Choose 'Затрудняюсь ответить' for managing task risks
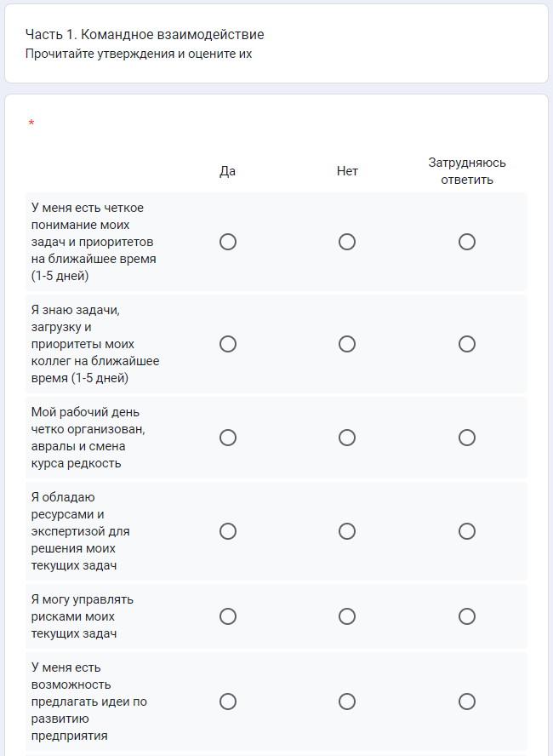 (x=466, y=616)
